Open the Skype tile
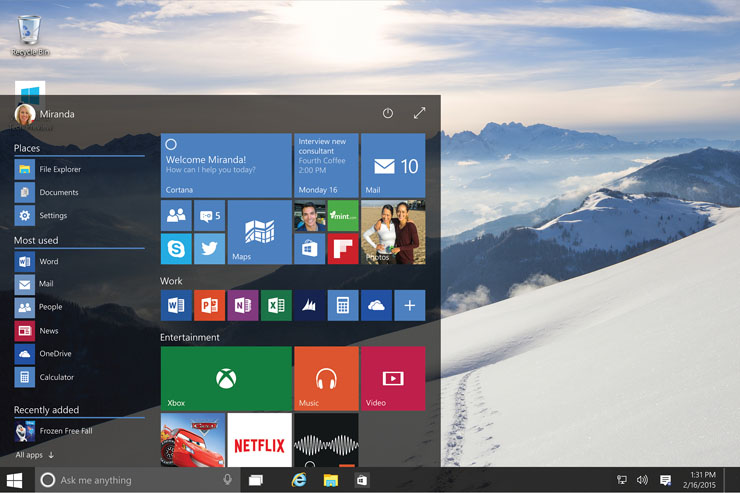The height and width of the screenshot is (493, 740). click(176, 249)
